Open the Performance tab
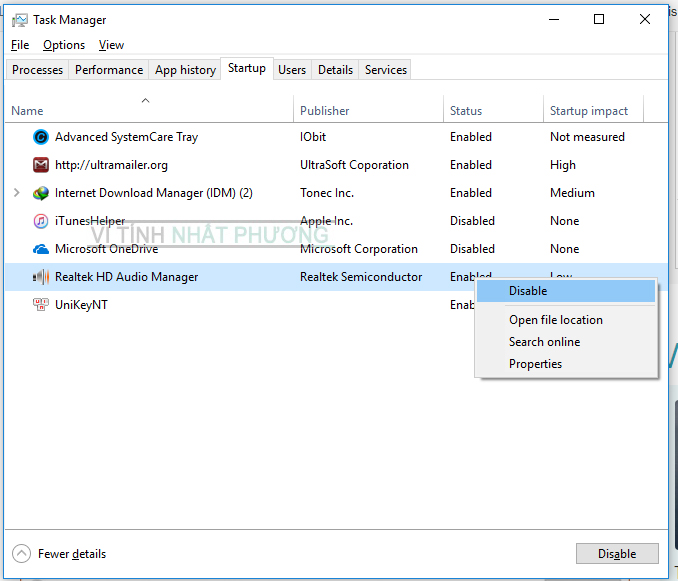Viewport: 678px width, 581px height. [x=109, y=70]
